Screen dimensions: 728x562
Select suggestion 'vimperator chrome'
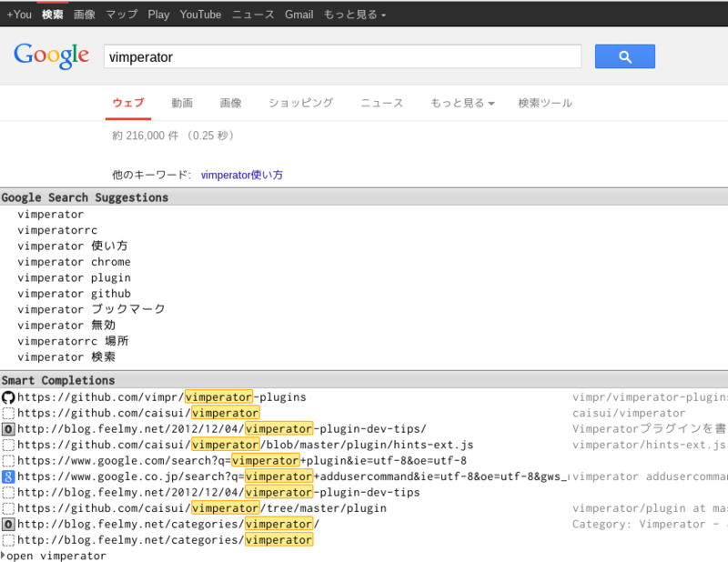pos(75,262)
